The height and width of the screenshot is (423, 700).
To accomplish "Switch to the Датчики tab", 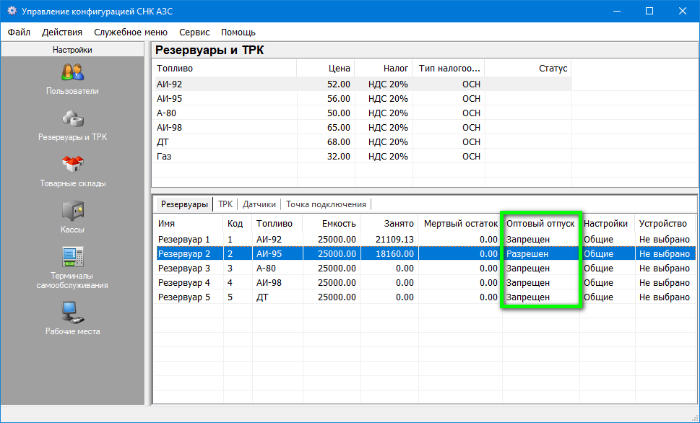I will [x=259, y=203].
